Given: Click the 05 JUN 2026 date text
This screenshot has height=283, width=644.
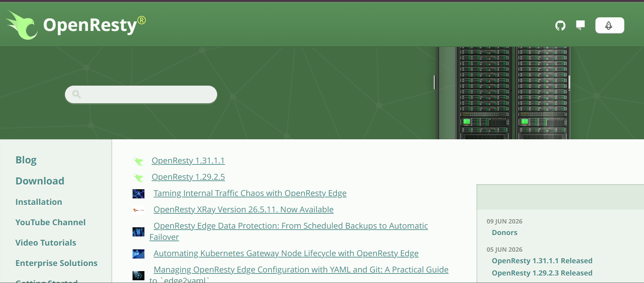Looking at the screenshot, I should [x=504, y=249].
